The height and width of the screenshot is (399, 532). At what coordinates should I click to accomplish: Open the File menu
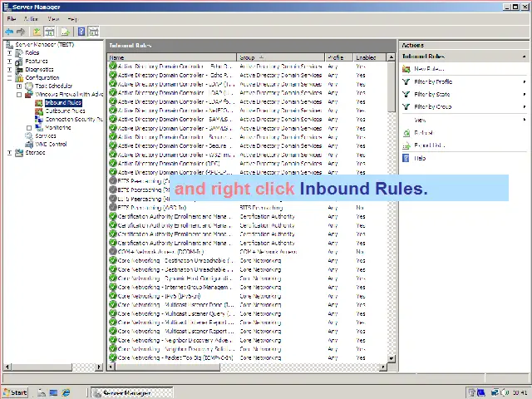click(x=11, y=19)
